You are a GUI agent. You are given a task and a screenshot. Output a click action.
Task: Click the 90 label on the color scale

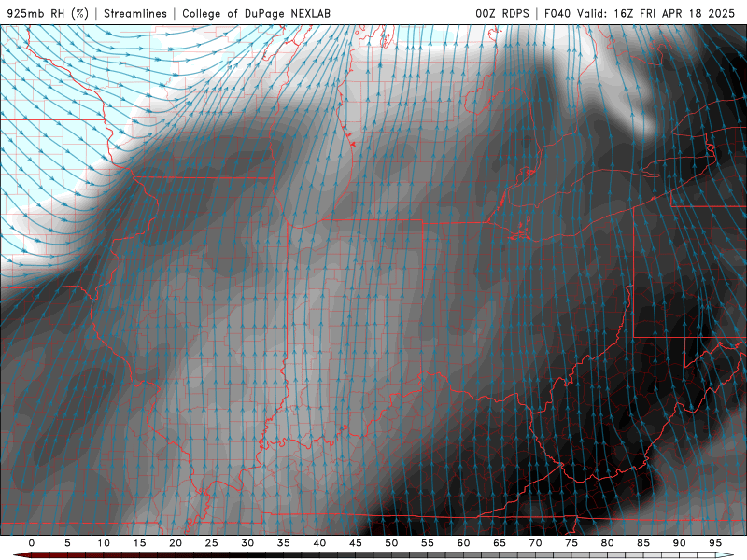coord(680,543)
